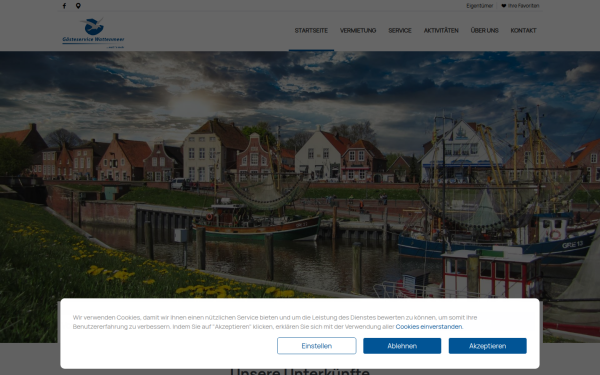
Task: Click the Unsere Unterkünfte heading
Action: [x=300, y=372]
